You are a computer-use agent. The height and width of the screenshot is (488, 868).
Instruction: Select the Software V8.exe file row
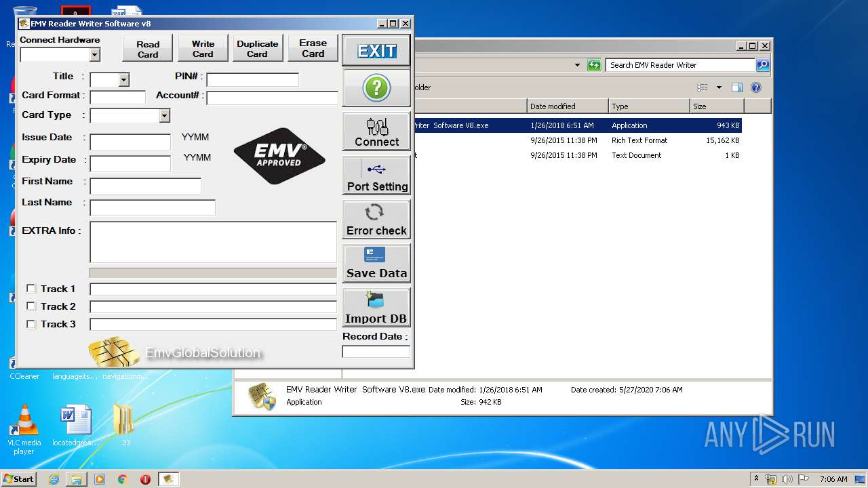tap(578, 125)
